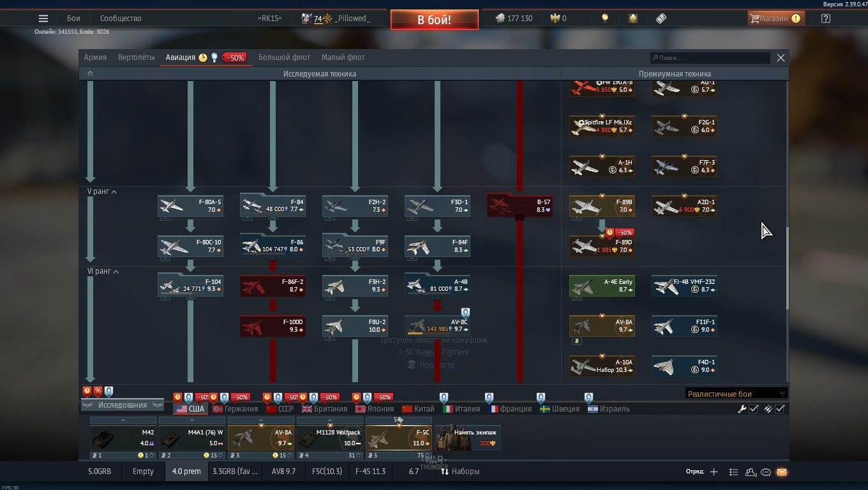Viewport: 868px width, 490px height.
Task: Add squad member with plus icon
Action: pos(714,472)
